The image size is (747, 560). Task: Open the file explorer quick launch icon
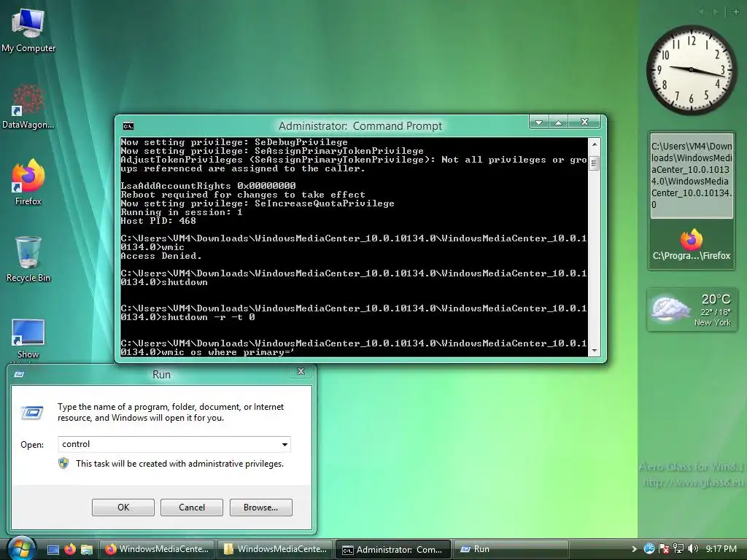pyautogui.click(x=86, y=549)
